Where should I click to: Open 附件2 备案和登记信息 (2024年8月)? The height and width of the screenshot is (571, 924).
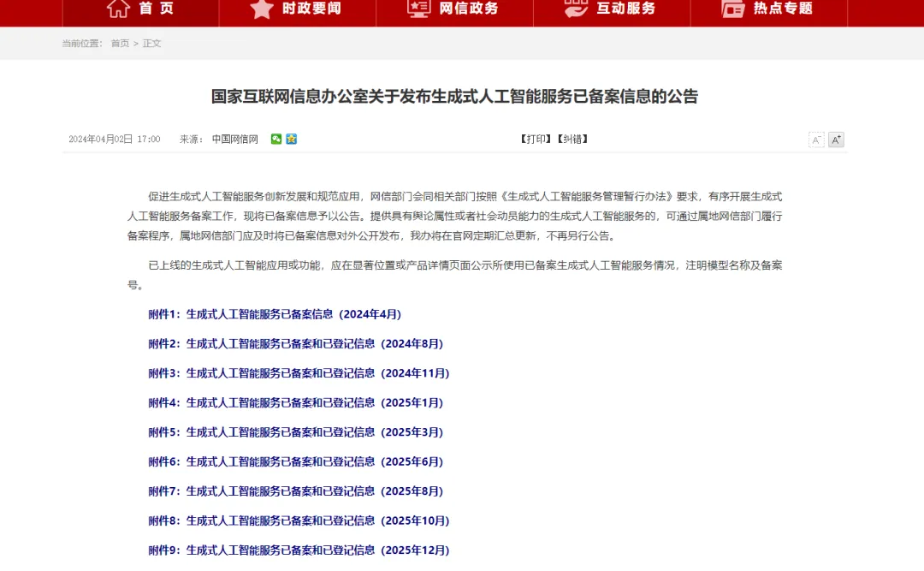point(296,344)
